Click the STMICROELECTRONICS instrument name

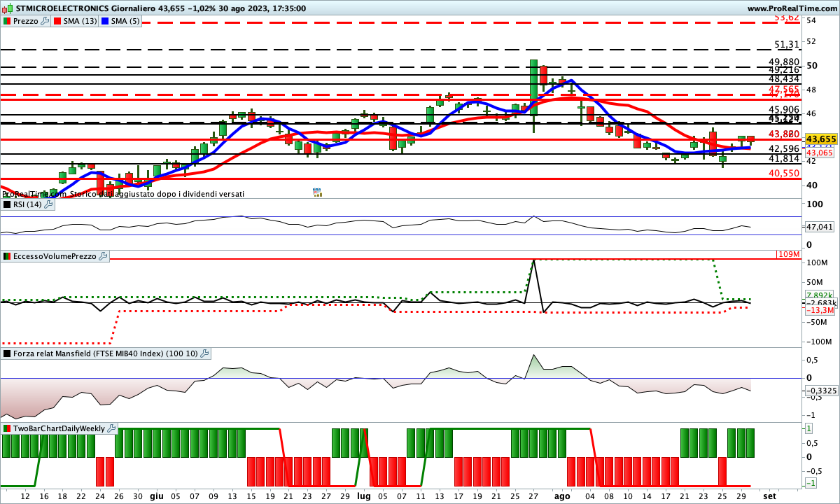click(62, 8)
